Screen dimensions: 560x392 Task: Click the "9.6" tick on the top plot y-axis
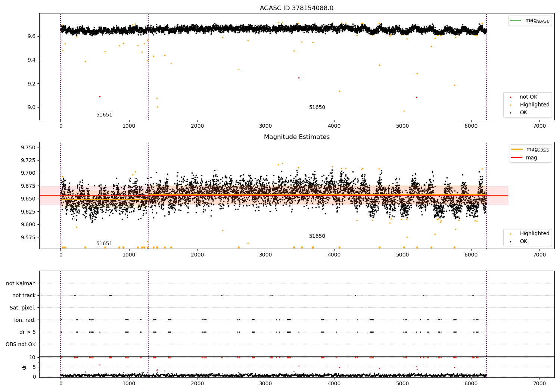tap(31, 37)
